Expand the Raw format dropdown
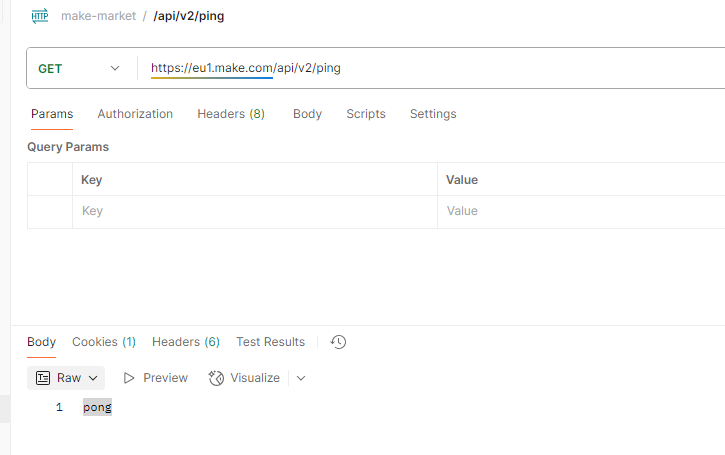The height and width of the screenshot is (455, 725). pyautogui.click(x=68, y=378)
